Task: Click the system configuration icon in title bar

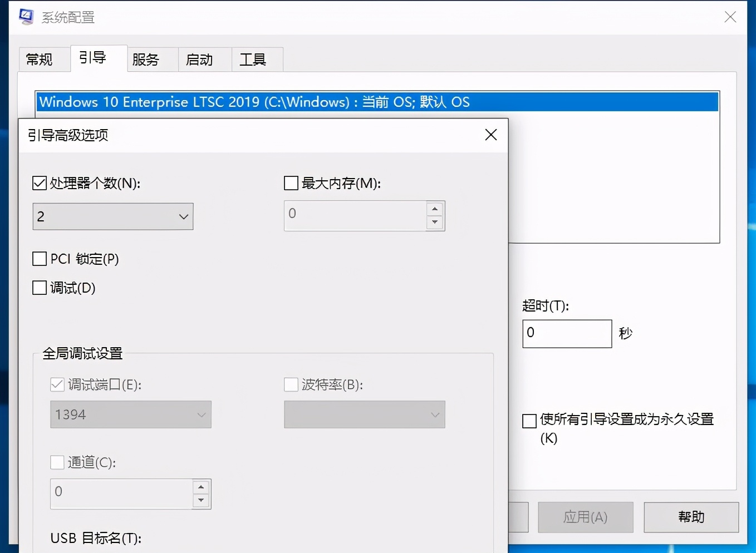Action: 26,17
